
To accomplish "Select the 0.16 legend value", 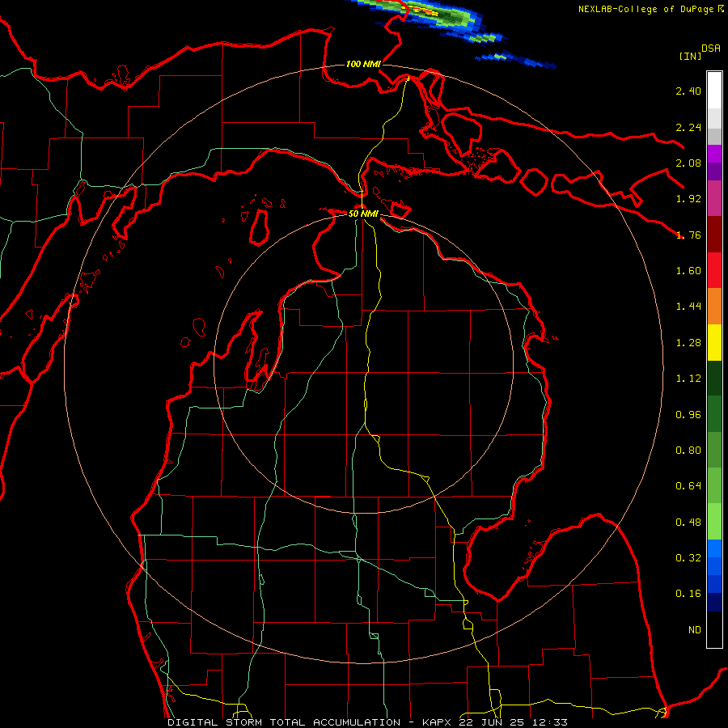I will pyautogui.click(x=688, y=594).
